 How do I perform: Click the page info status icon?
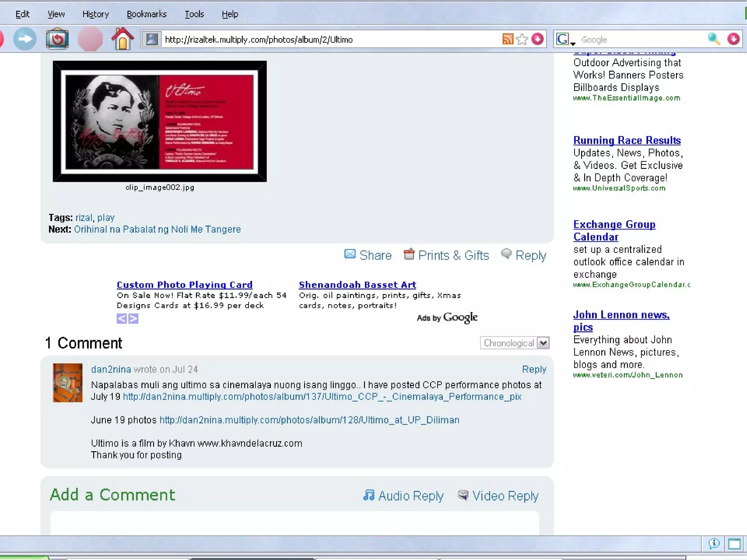[714, 544]
